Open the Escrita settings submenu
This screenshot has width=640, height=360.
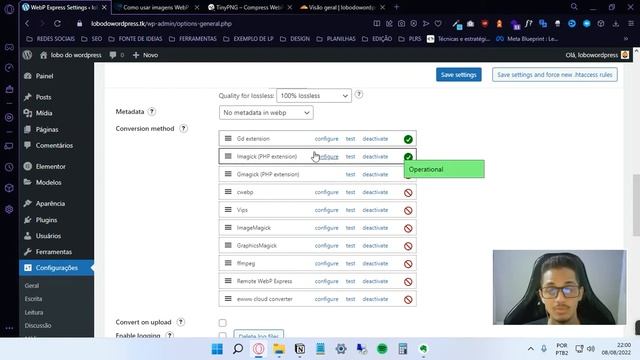click(x=33, y=299)
